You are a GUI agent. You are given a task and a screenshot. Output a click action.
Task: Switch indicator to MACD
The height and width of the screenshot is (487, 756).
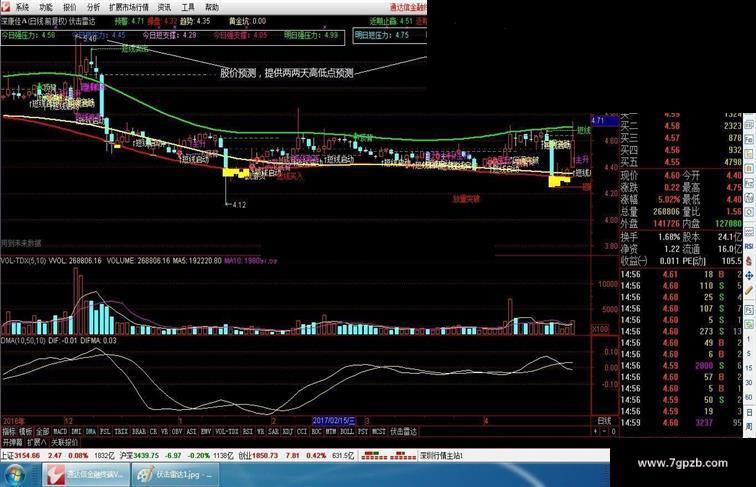(x=60, y=432)
